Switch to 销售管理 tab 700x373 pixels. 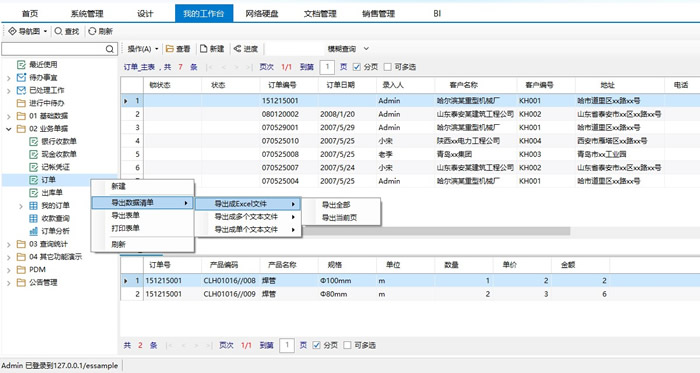(379, 14)
